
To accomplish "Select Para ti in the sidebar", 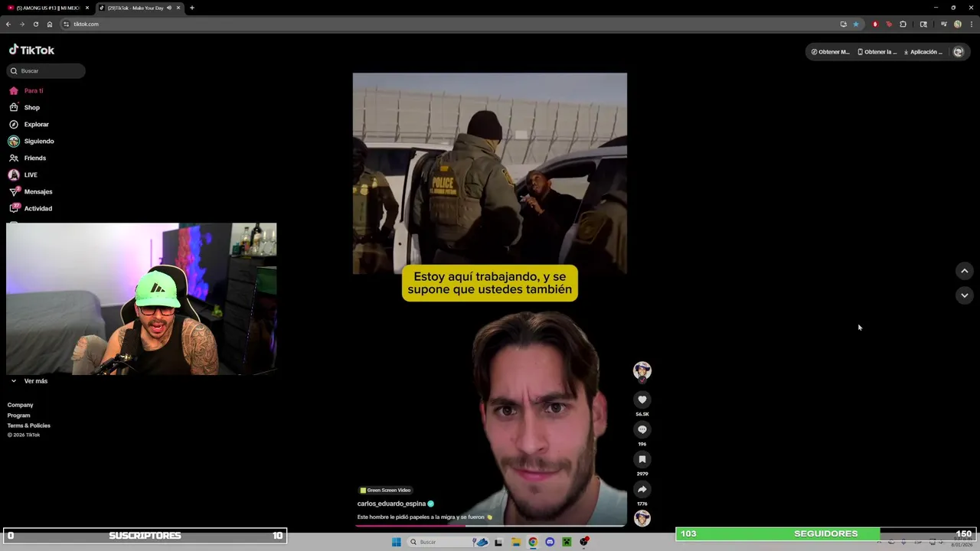I will coord(34,90).
